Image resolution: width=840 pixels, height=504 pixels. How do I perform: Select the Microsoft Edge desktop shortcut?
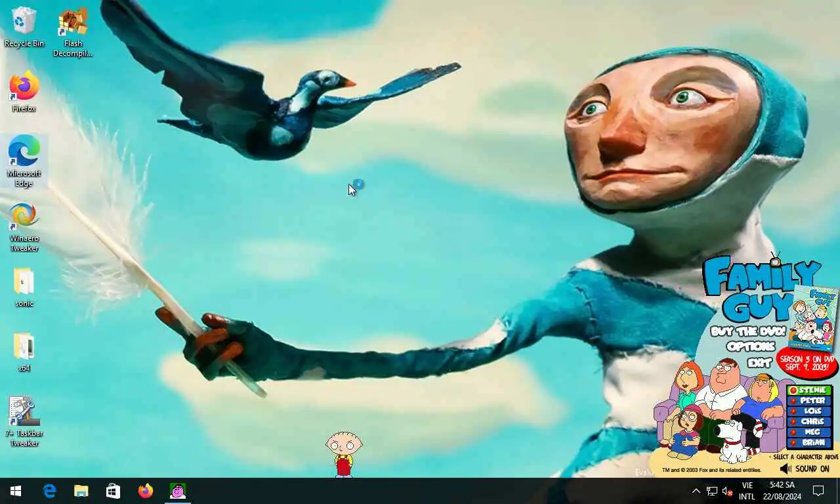(x=24, y=161)
